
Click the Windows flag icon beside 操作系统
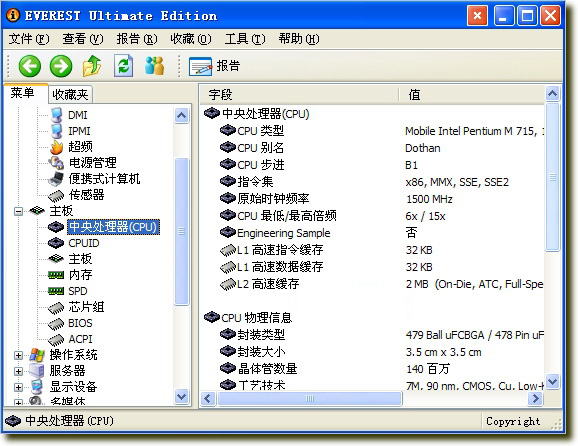point(37,355)
